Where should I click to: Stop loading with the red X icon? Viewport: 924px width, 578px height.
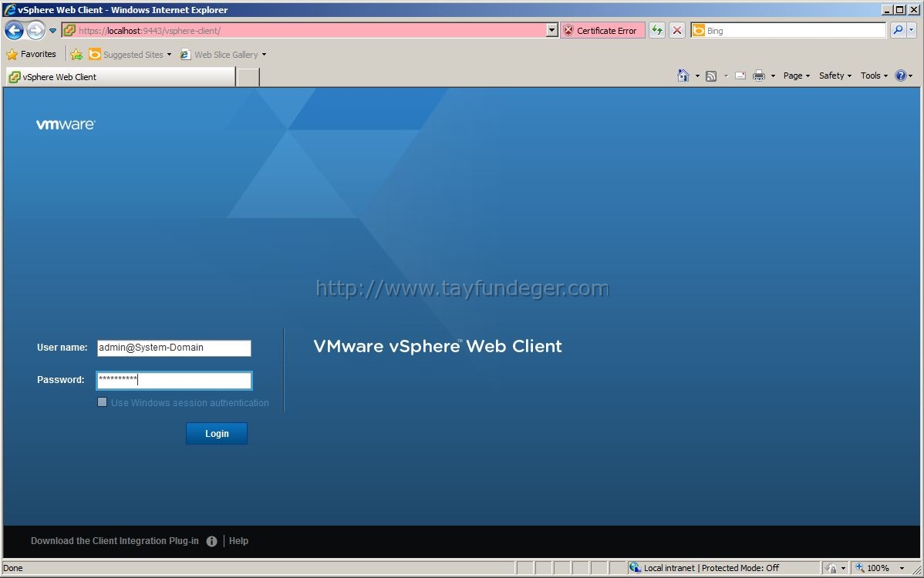tap(678, 31)
